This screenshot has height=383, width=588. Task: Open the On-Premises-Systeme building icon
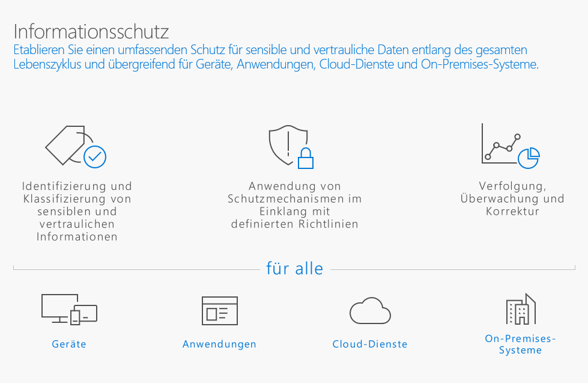(520, 308)
